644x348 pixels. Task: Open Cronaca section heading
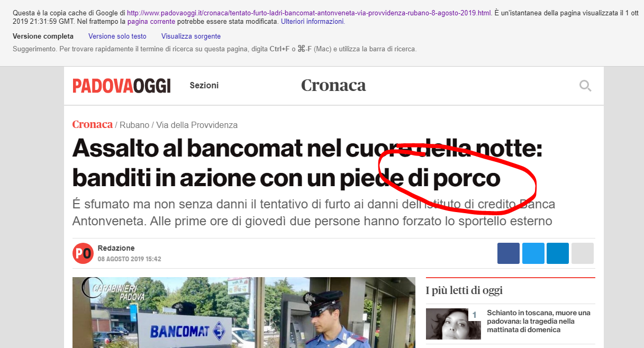[333, 85]
